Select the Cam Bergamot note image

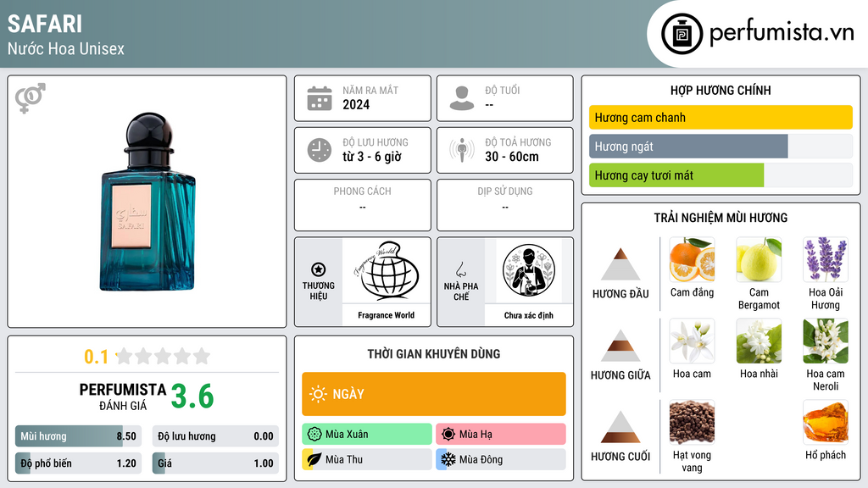[x=759, y=259]
